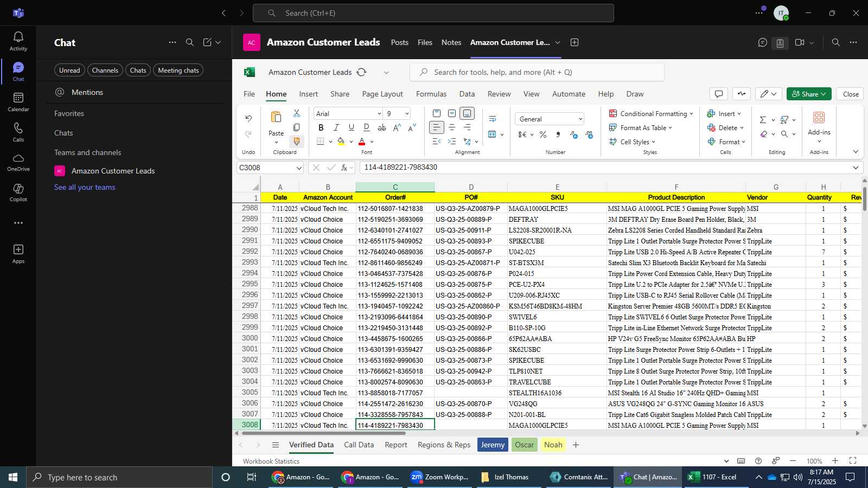The height and width of the screenshot is (488, 868).
Task: Decrease font size with the shrink-font icon
Action: 412,127
